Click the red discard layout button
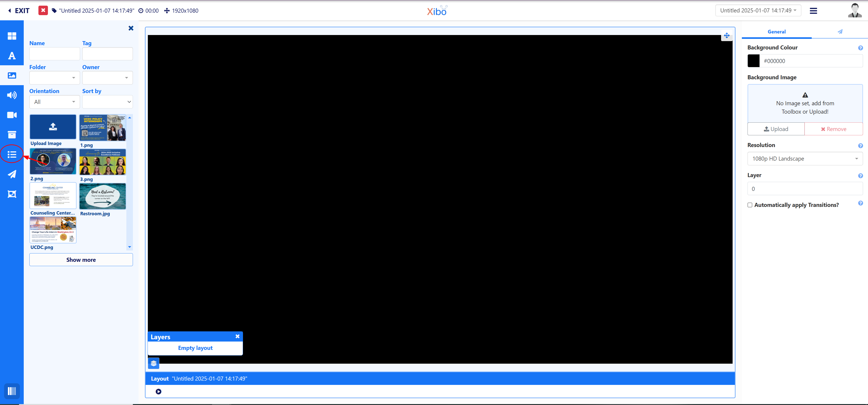Image resolution: width=868 pixels, height=405 pixels. [43, 10]
